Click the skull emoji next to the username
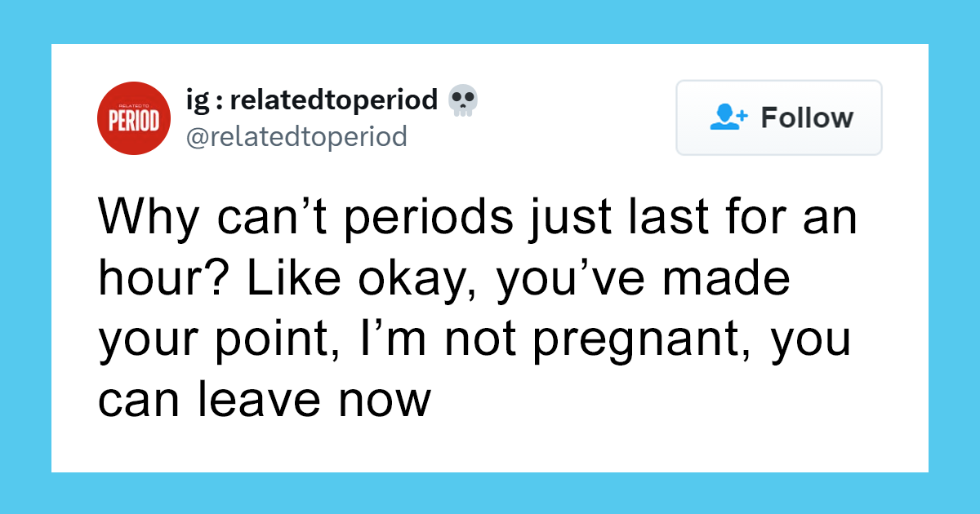 click(464, 99)
